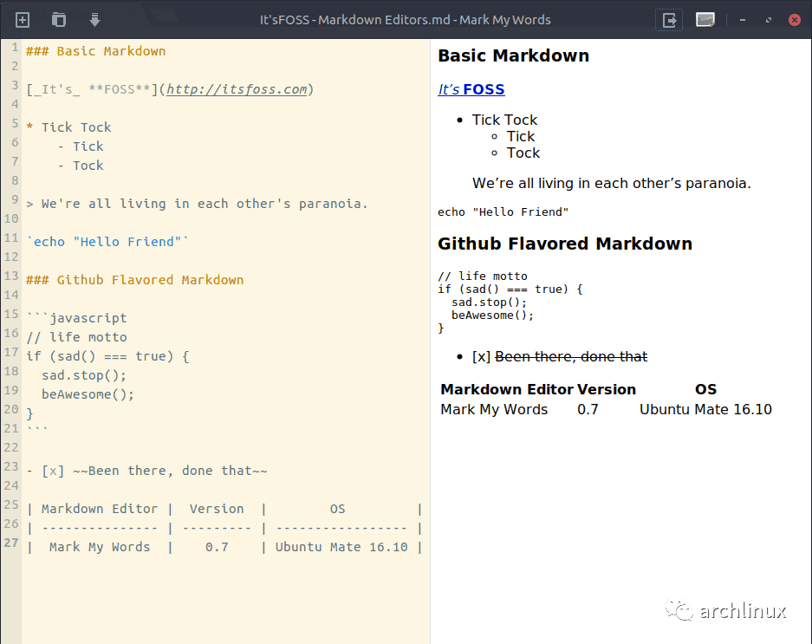Image resolution: width=812 pixels, height=644 pixels.
Task: Click 'Mark My Words' cell in preview table
Action: pos(494,409)
